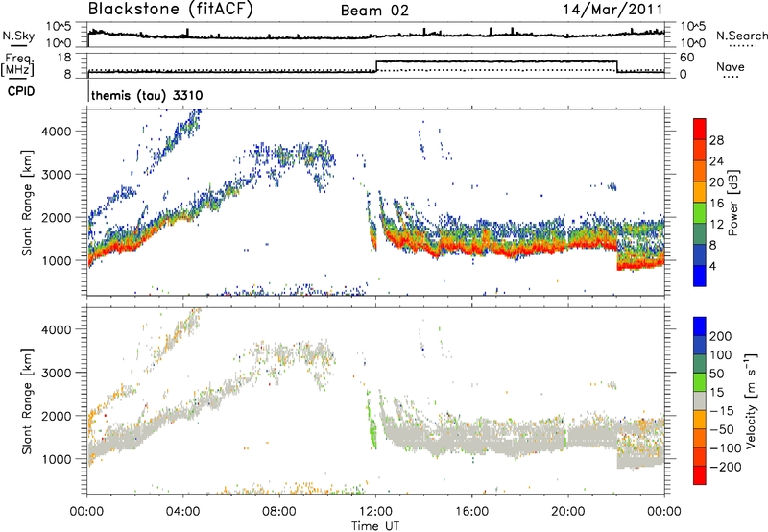The image size is (768, 532).
Task: Select the 'Beam 02' label
Action: 374,11
